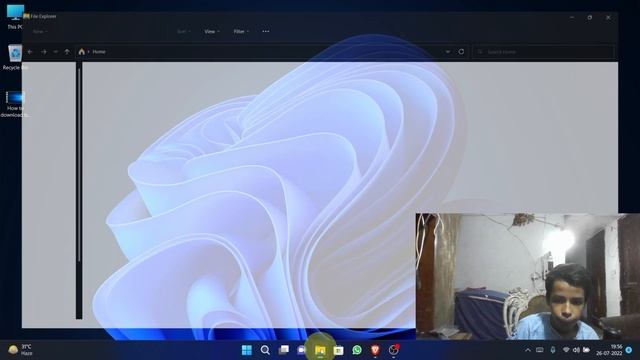Click the Home icon in address bar
The height and width of the screenshot is (360, 640).
[x=82, y=52]
